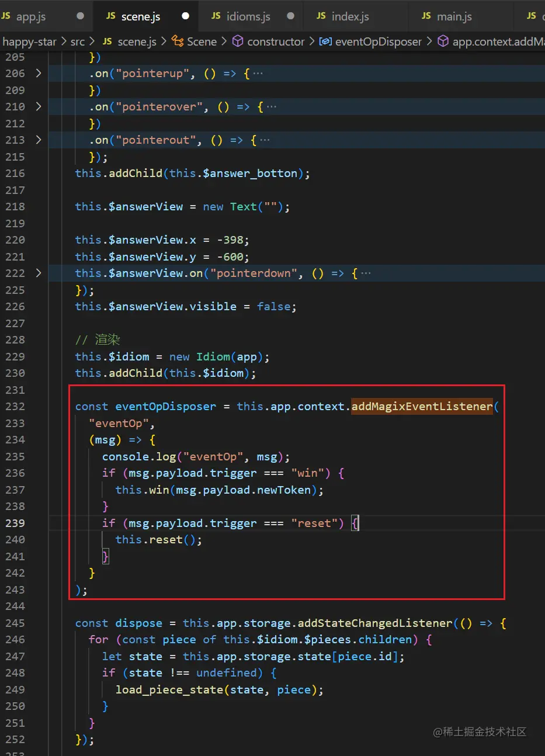This screenshot has height=756, width=545.
Task: Expand the folded pointerdown block at line 222
Action: 39,273
